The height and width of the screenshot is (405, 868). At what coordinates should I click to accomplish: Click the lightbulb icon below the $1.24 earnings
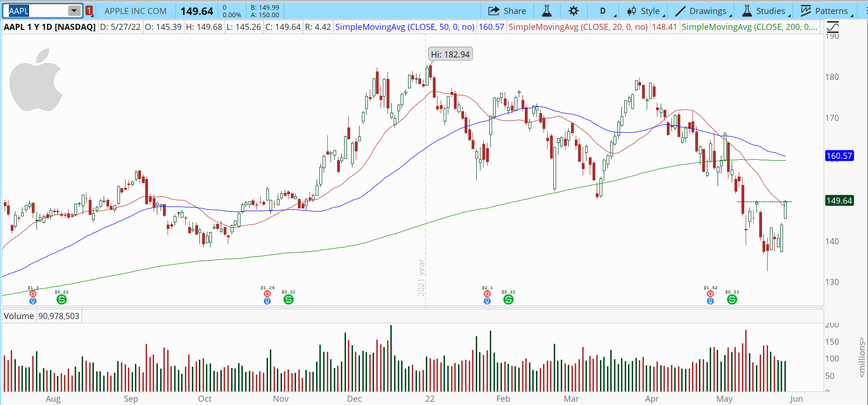(x=267, y=301)
